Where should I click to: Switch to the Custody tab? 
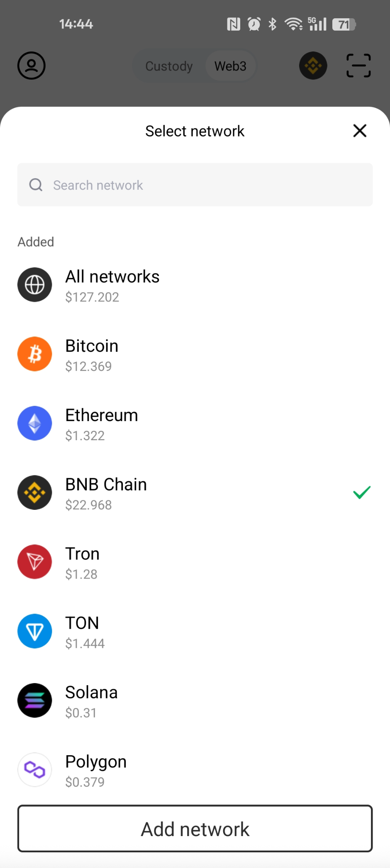click(x=169, y=66)
